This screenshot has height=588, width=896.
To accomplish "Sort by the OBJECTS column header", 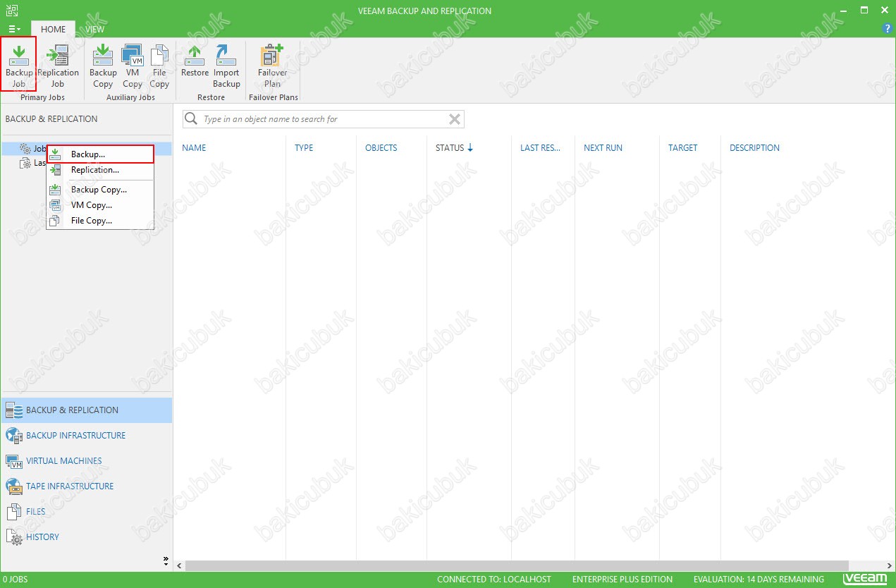I will pyautogui.click(x=381, y=148).
